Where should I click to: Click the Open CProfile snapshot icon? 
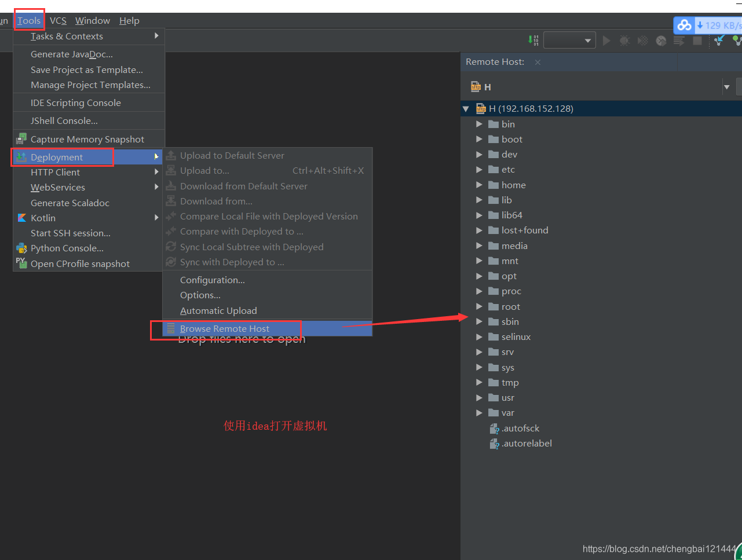(x=21, y=263)
